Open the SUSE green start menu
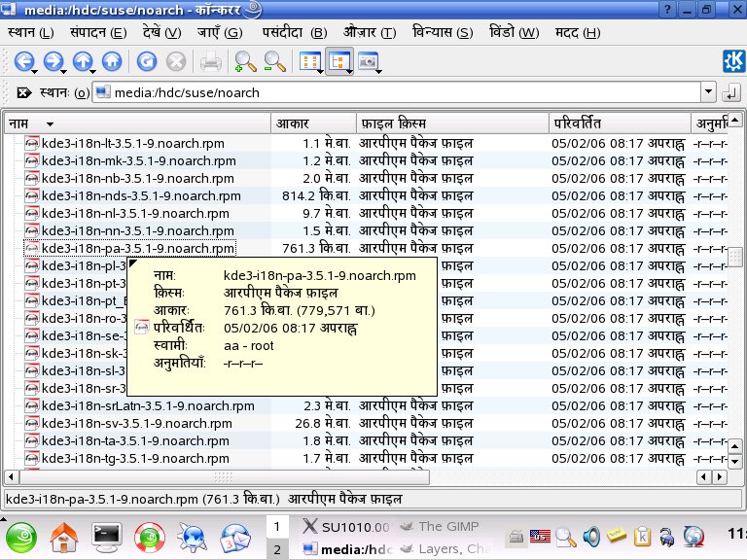The image size is (747, 560). click(x=21, y=538)
